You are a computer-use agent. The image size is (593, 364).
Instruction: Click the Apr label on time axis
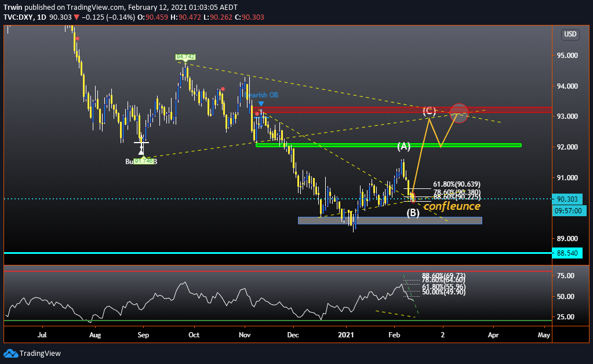coord(493,335)
